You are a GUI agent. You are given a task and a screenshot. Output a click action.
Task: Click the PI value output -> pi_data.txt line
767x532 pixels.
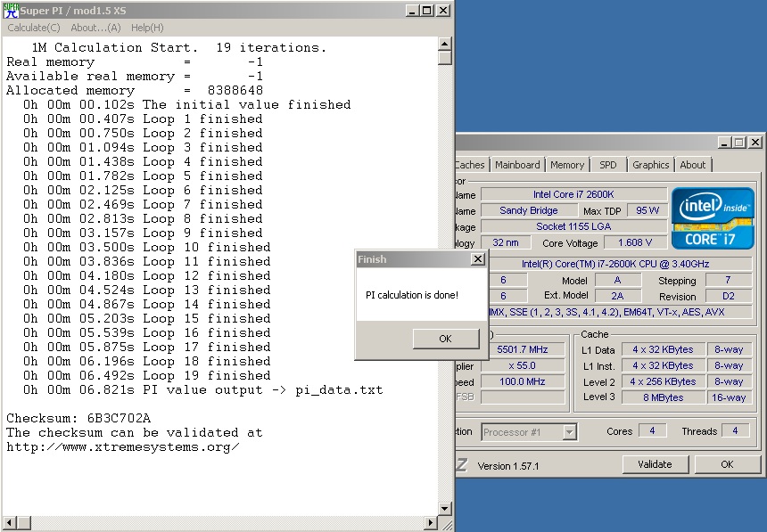pyautogui.click(x=203, y=389)
